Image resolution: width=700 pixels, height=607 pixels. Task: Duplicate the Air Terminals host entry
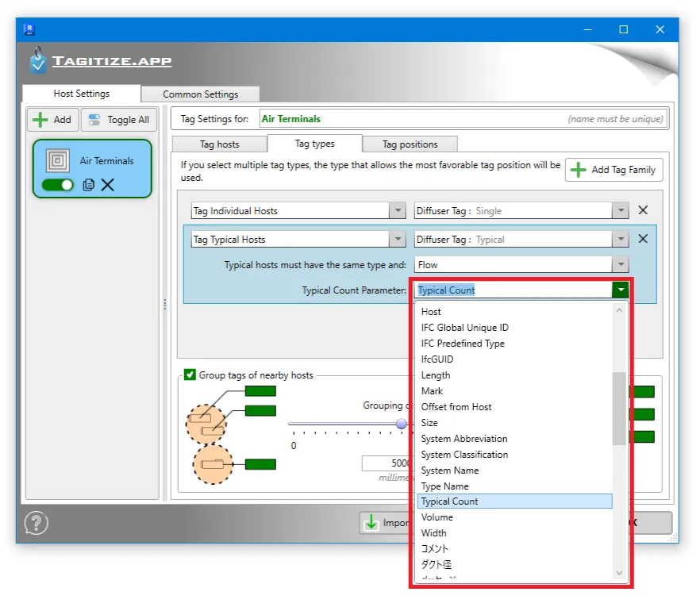pos(89,185)
